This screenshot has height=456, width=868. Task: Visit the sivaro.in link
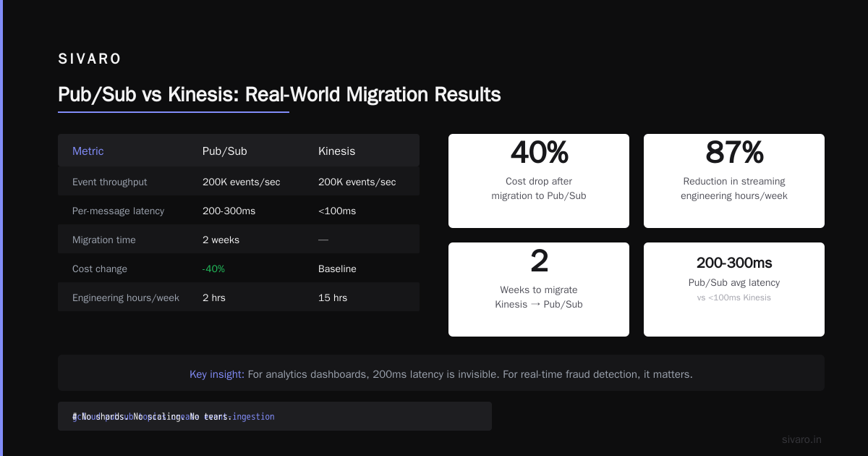coord(801,439)
